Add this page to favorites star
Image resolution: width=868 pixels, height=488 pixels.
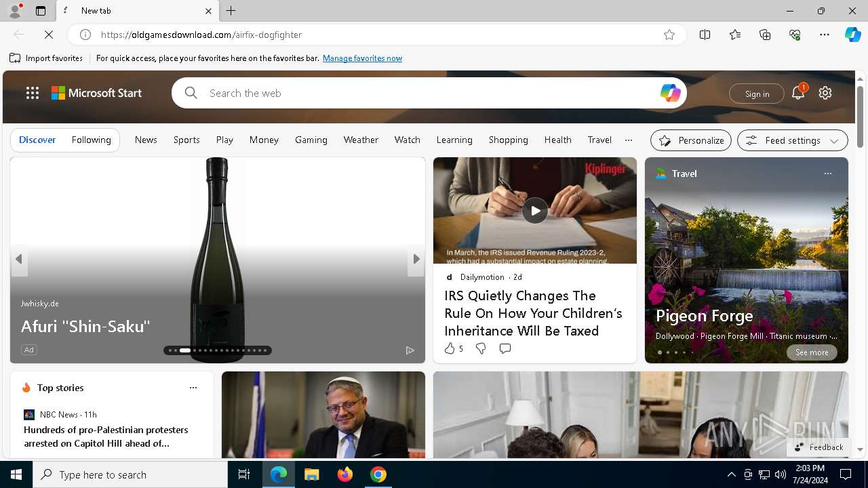669,35
